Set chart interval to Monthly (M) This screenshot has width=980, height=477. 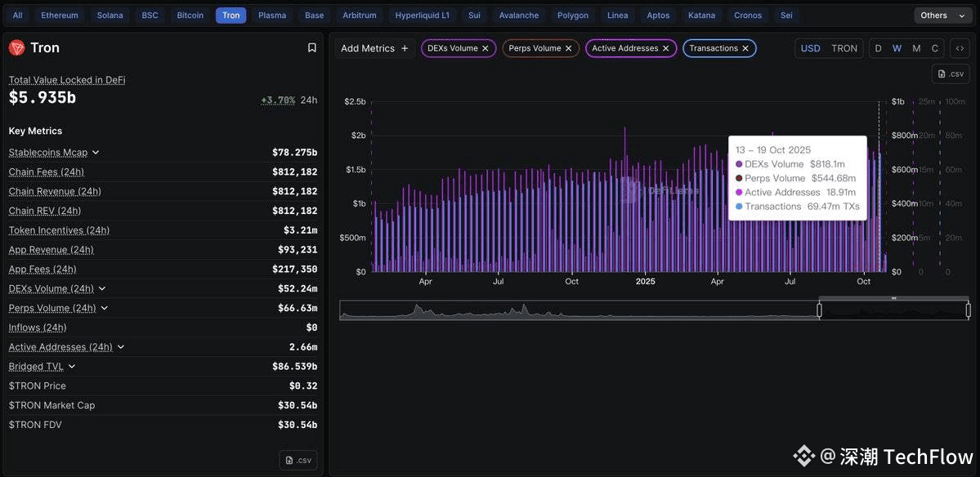click(916, 48)
